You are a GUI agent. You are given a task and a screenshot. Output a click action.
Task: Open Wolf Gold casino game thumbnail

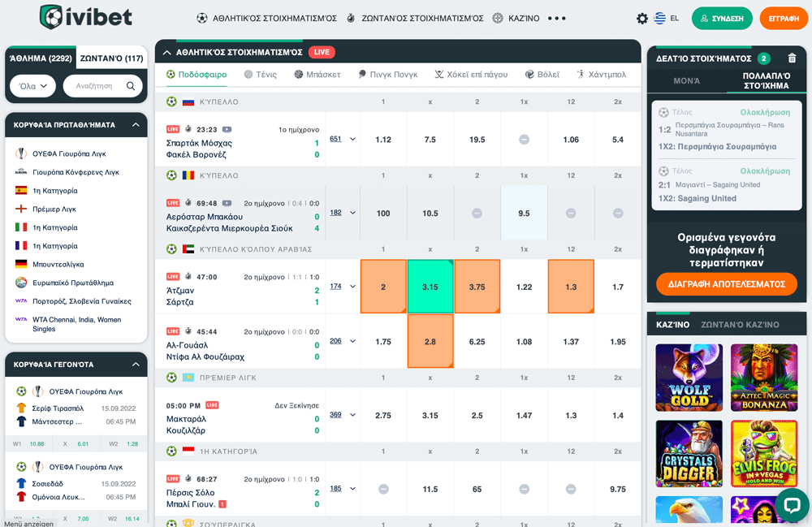click(689, 378)
